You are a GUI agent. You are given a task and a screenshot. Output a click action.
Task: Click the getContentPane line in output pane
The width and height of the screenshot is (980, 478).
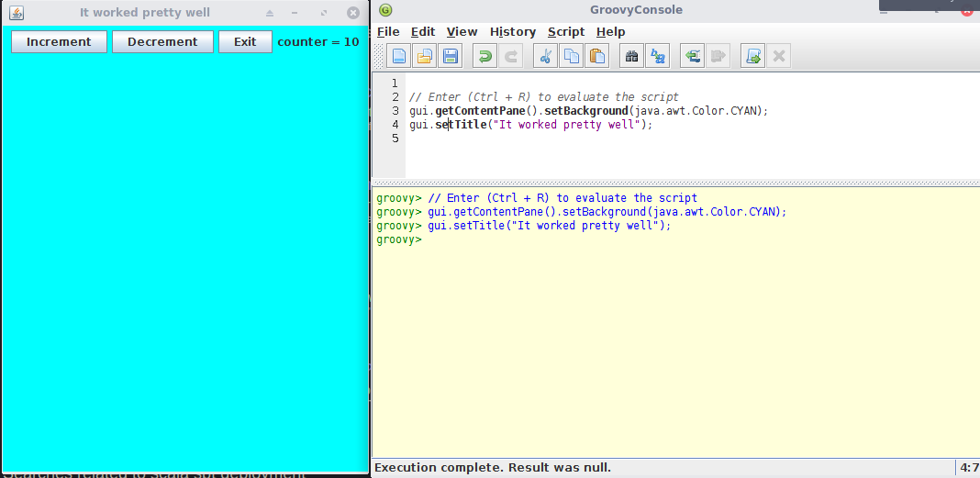581,212
